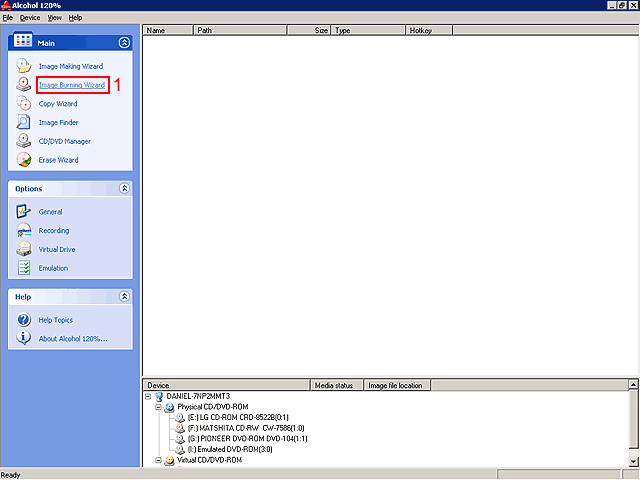
Task: Open About Alcohol 120%... link
Action: pyautogui.click(x=73, y=339)
